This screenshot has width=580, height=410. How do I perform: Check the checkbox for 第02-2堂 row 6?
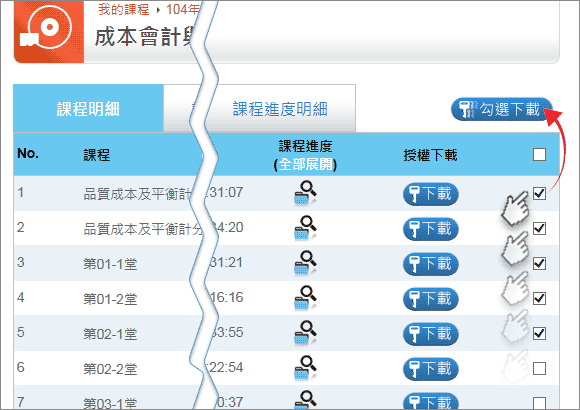tap(539, 368)
